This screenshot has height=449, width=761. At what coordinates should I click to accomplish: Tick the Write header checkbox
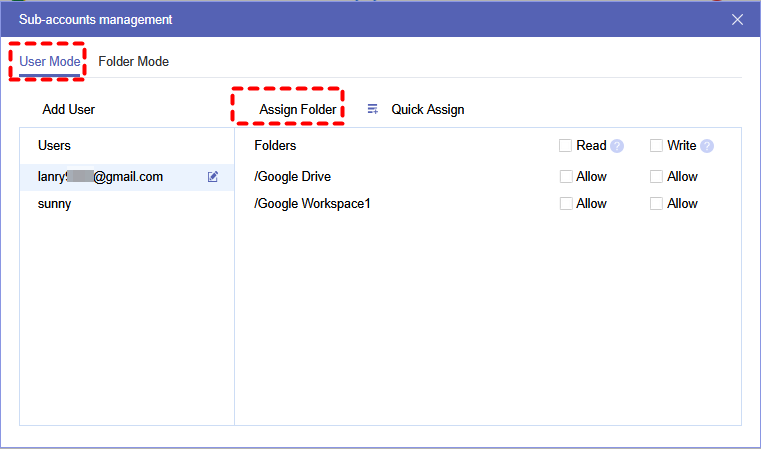(657, 146)
